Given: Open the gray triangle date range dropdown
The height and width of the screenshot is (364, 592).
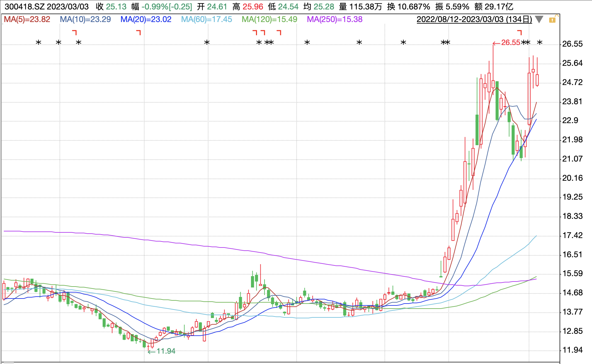Looking at the screenshot, I should coord(539,20).
